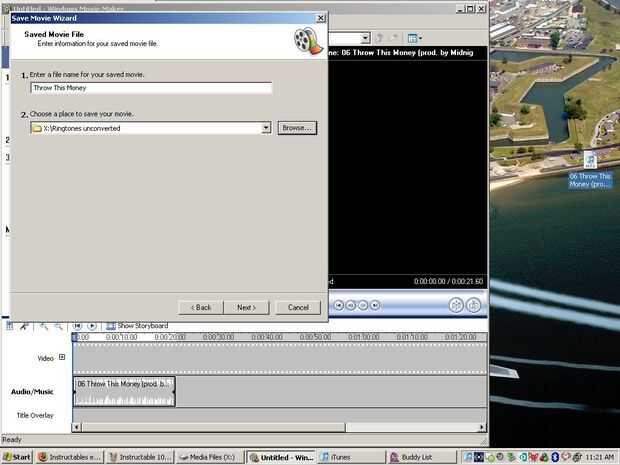Click the Zoom Timeline In magnifier icon
The image size is (620, 465).
pyautogui.click(x=43, y=326)
